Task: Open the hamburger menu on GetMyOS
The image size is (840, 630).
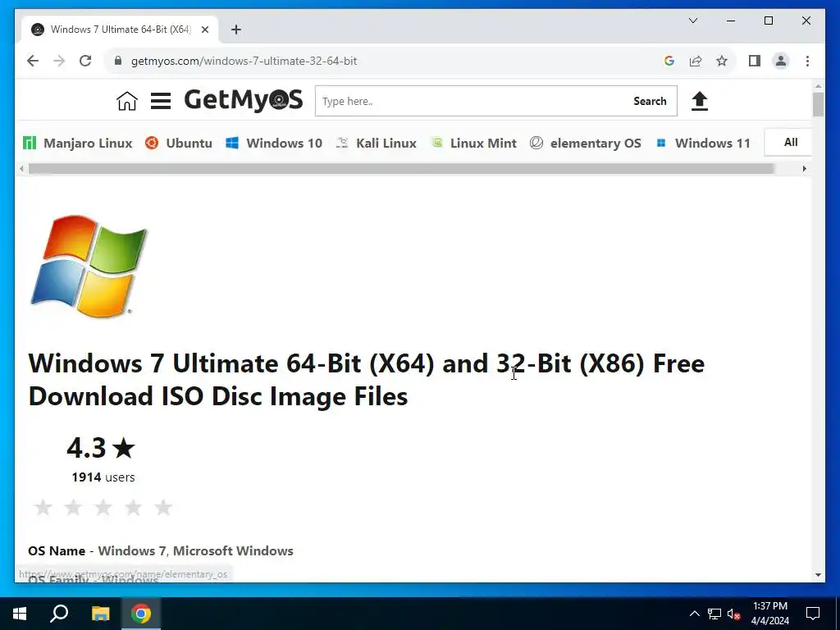Action: tap(160, 101)
